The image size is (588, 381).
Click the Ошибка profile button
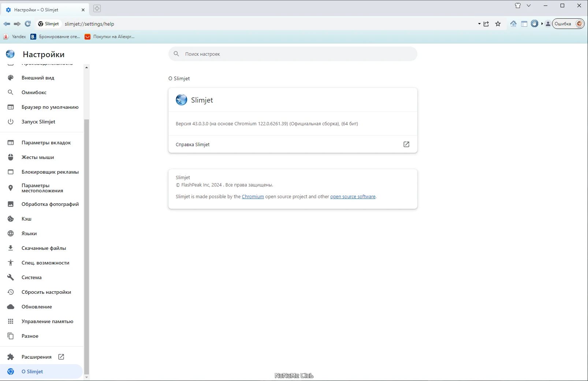(568, 24)
